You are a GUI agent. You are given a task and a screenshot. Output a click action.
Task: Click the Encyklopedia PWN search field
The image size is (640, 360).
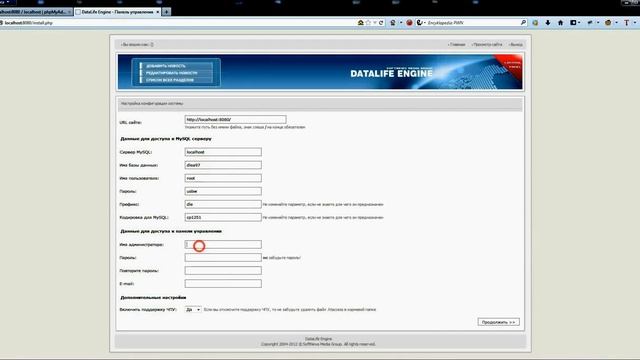click(x=471, y=23)
